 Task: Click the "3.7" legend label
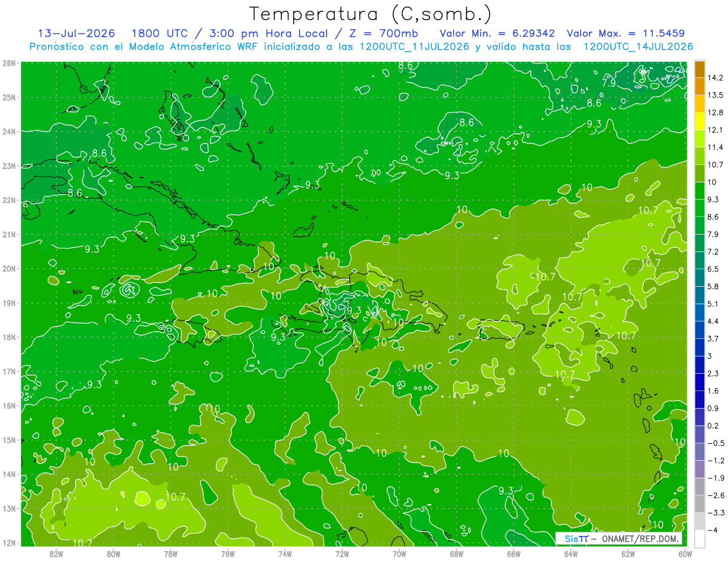[x=713, y=338]
